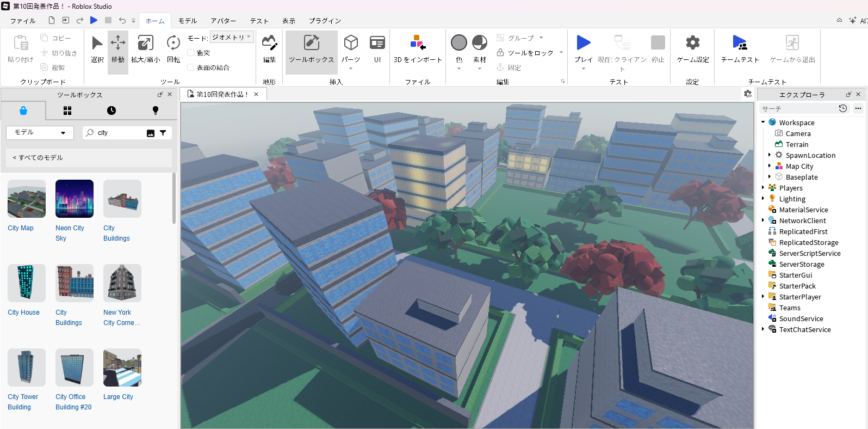Toggle the 表面の結合 join surfaces checkbox
The width and height of the screenshot is (868, 429).
[191, 68]
